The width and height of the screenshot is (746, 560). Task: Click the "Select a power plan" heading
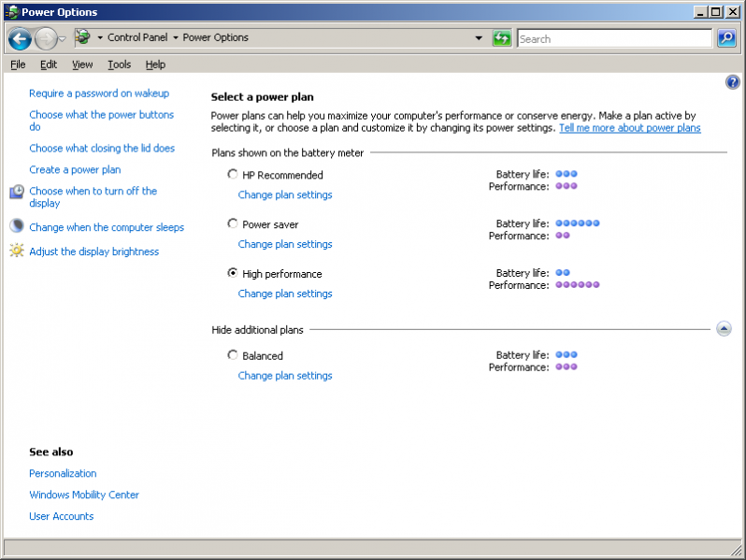(x=262, y=97)
